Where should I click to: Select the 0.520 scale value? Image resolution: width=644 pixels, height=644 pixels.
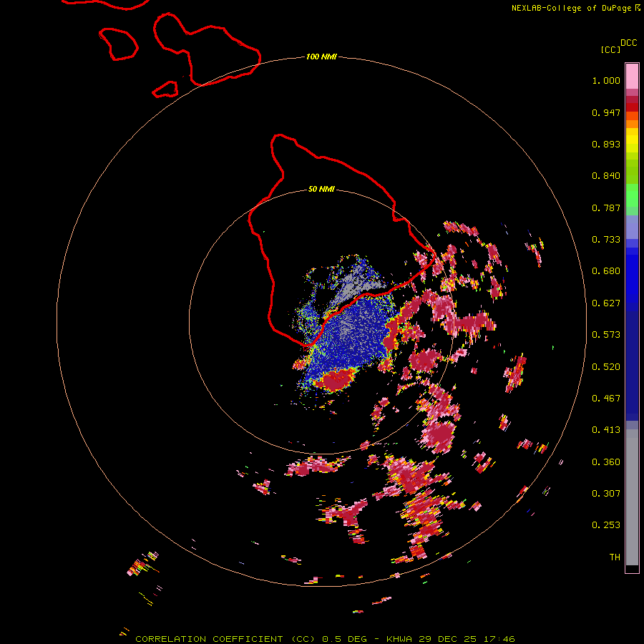pyautogui.click(x=606, y=367)
